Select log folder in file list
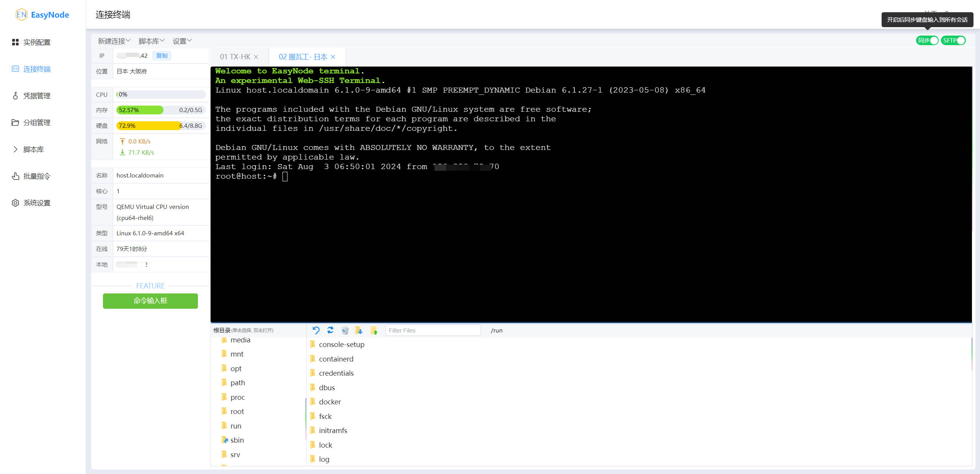The width and height of the screenshot is (980, 474). pos(324,459)
